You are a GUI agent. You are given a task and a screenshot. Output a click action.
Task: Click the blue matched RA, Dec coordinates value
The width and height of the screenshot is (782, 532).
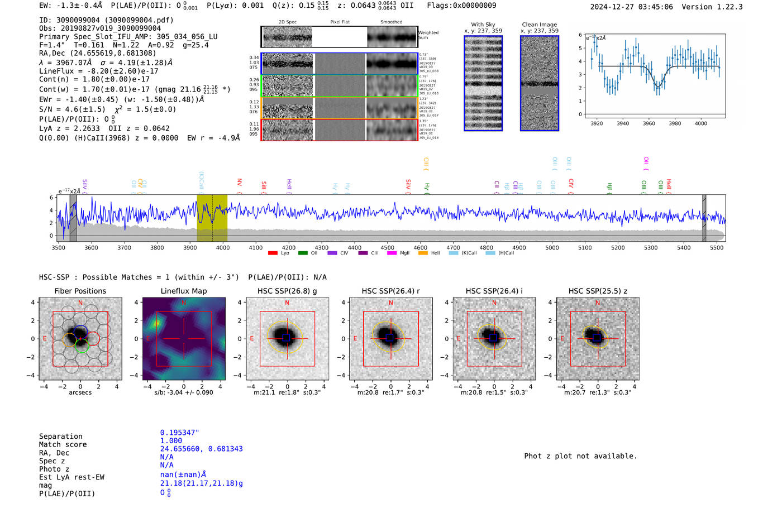[x=201, y=449]
